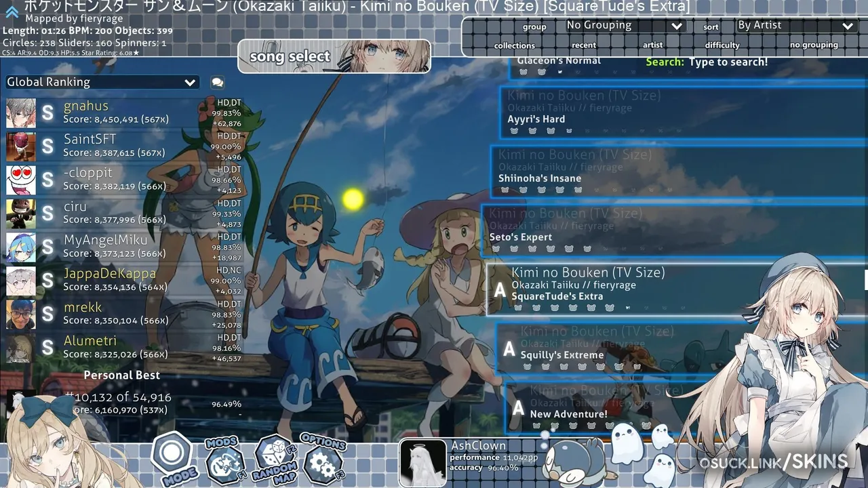Switch to the artist tab
Viewport: 868px width, 488px height.
[653, 45]
